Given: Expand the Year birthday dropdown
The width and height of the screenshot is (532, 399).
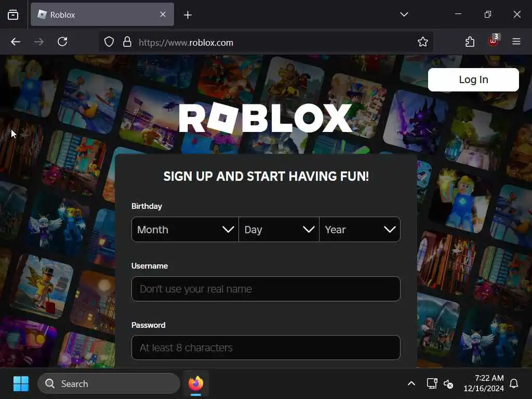Looking at the screenshot, I should tap(360, 230).
